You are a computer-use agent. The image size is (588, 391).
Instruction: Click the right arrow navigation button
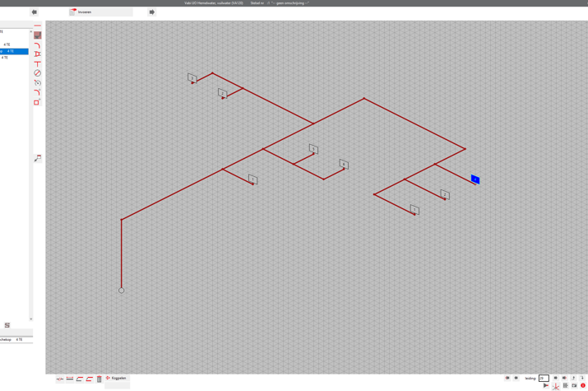coord(151,12)
